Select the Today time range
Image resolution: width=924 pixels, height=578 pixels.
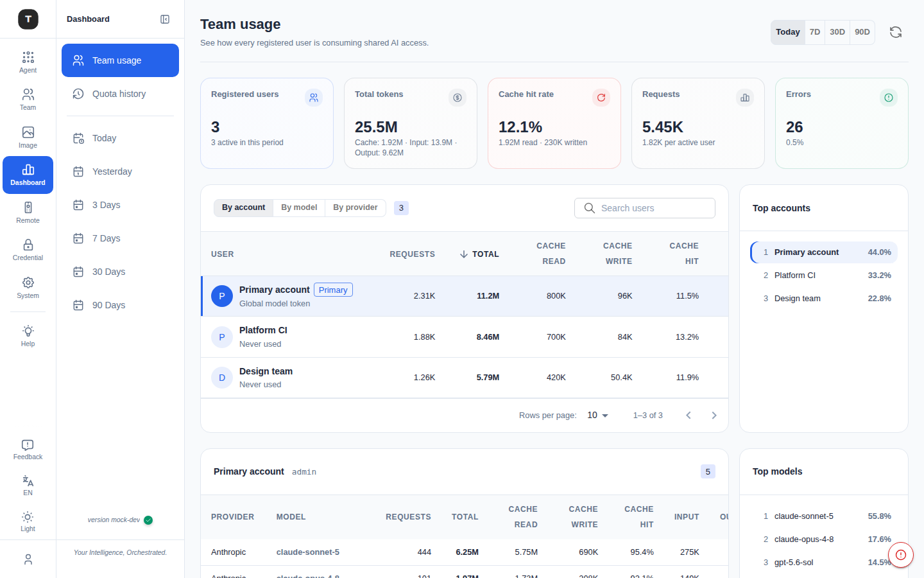[x=788, y=32]
